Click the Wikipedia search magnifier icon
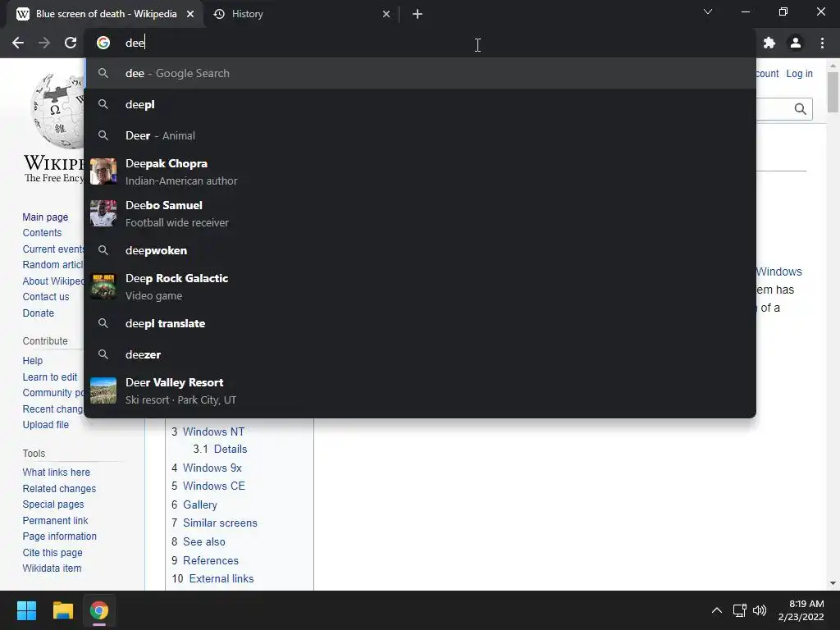 (x=801, y=109)
